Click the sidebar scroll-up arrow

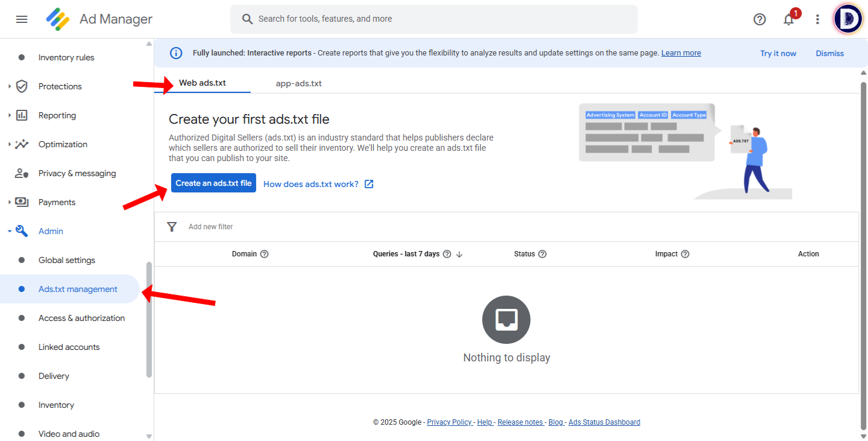[x=149, y=43]
